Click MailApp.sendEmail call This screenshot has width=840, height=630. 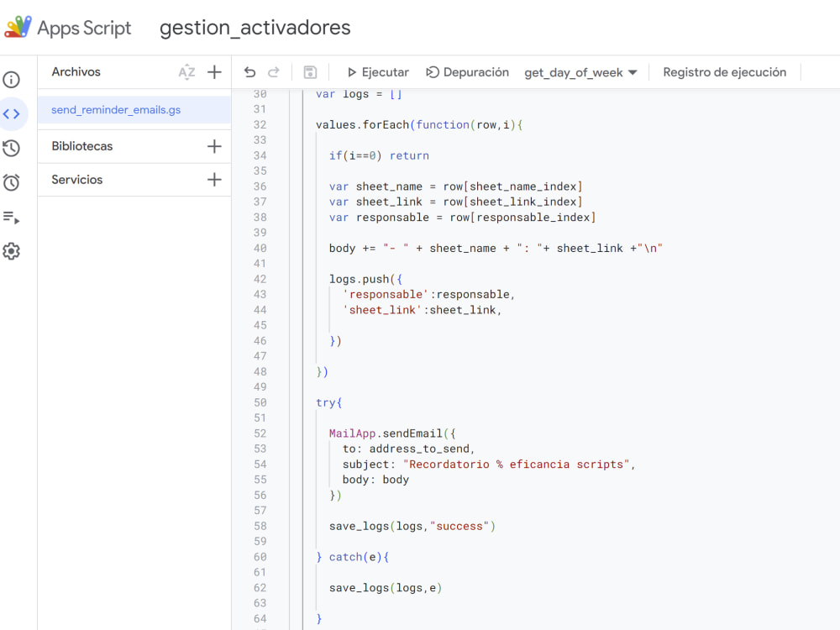(392, 433)
